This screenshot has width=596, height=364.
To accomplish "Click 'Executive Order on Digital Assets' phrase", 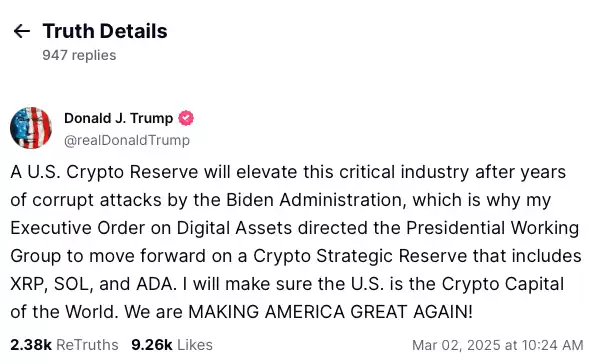I will tap(151, 228).
